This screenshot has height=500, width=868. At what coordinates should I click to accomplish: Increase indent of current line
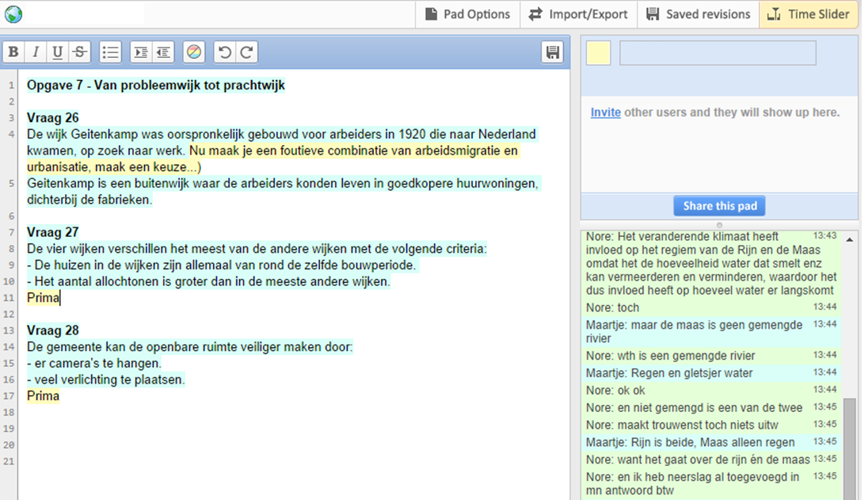tap(141, 52)
